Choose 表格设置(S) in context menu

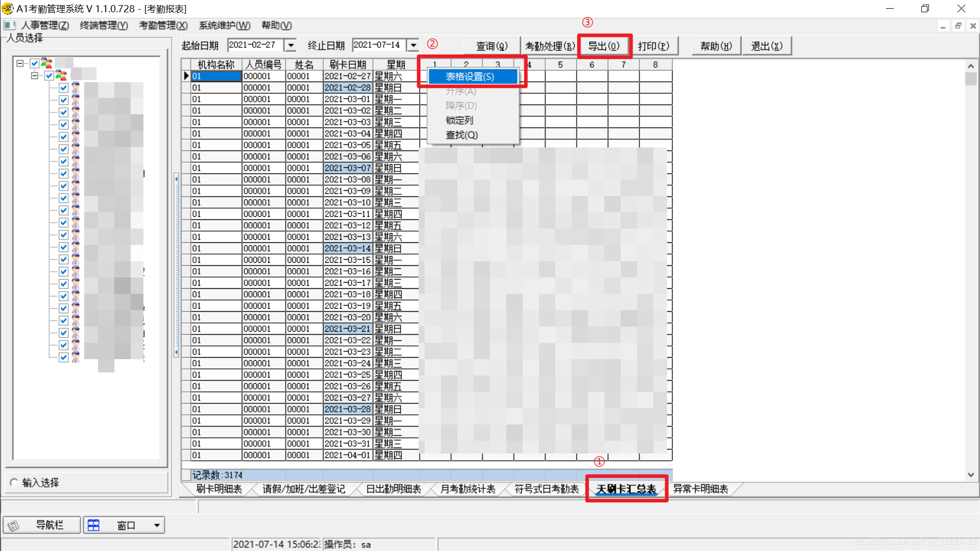click(470, 77)
